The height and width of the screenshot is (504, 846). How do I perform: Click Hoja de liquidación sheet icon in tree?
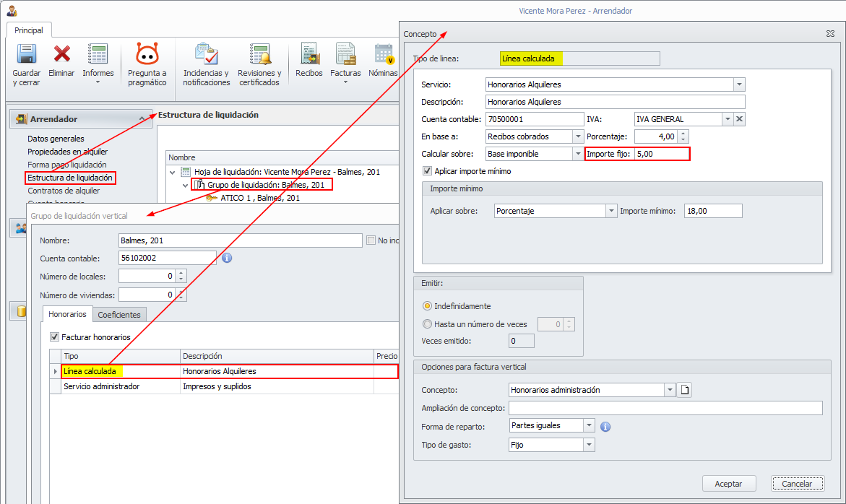coord(186,172)
